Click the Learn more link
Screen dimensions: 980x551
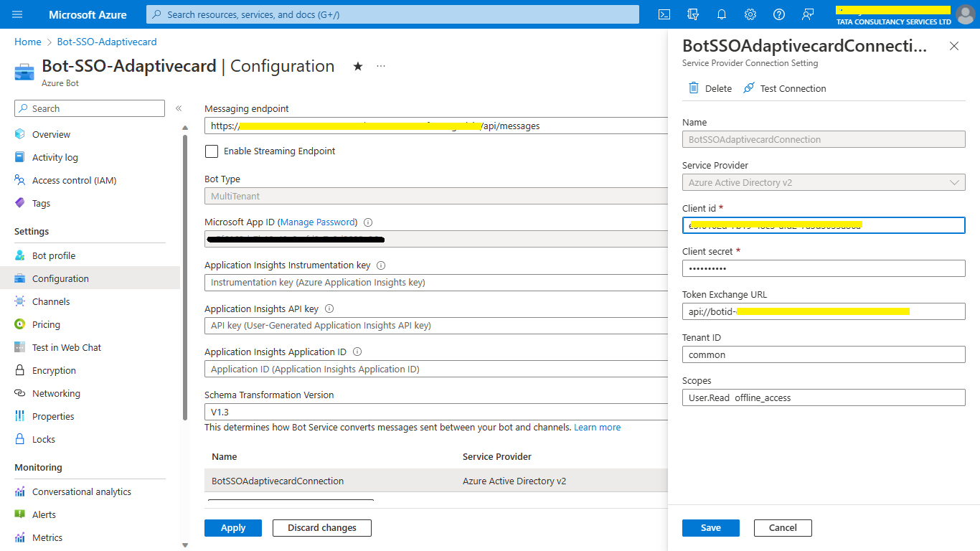[x=597, y=427]
